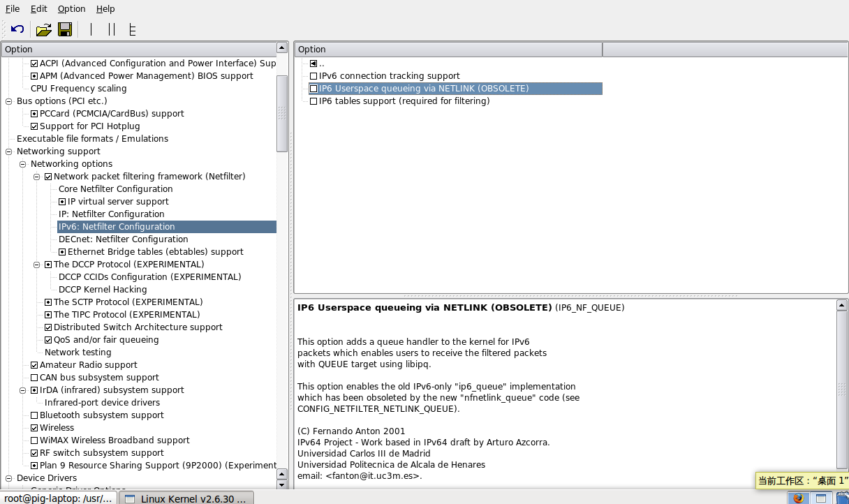Click the '..' parent menu icon
Image resolution: width=849 pixels, height=504 pixels.
click(x=313, y=64)
